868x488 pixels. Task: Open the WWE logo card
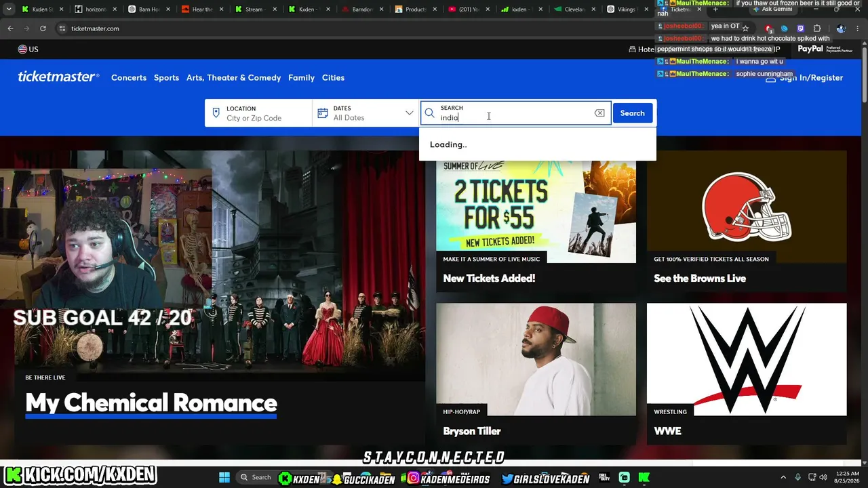[747, 359]
